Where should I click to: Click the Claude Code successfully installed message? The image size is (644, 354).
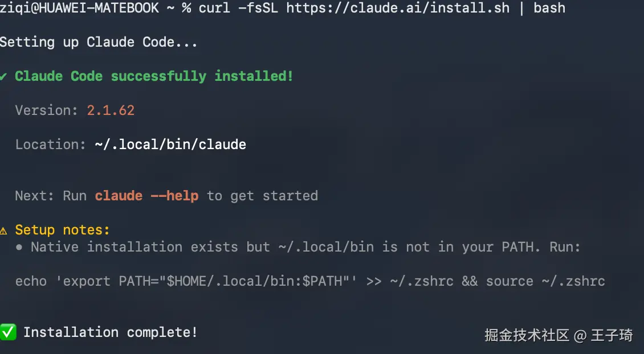(x=154, y=76)
